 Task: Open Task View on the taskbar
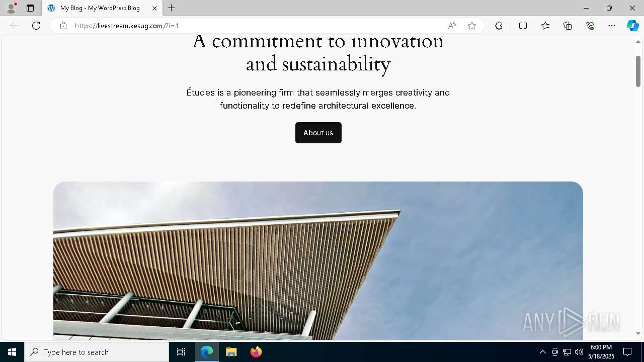pos(181,352)
